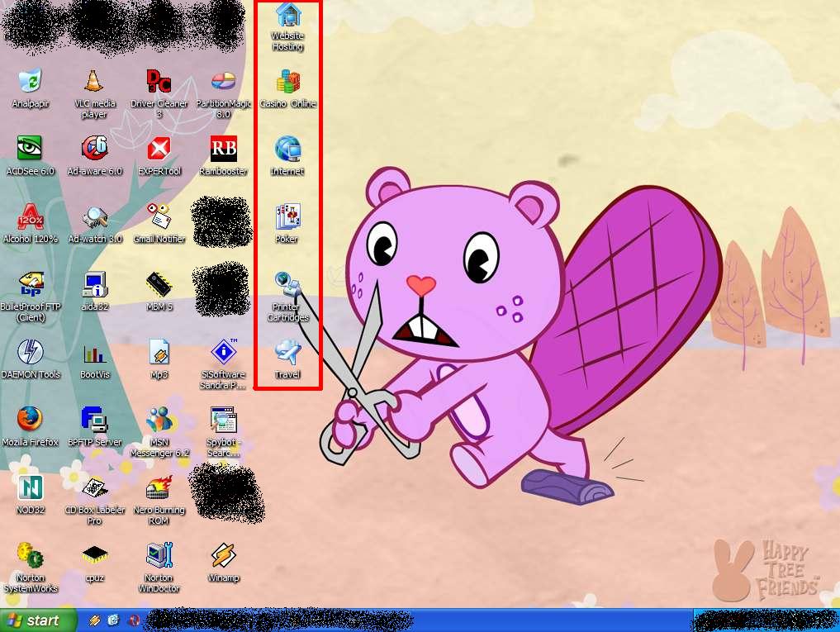Click Nero Burning ROM icon
This screenshot has height=632, width=840.
click(x=159, y=487)
